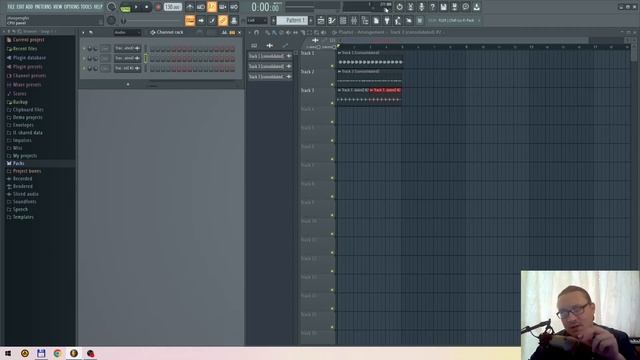Mute the first channel in Channel rack
Screen dimensions: 640x360
pos(84,49)
